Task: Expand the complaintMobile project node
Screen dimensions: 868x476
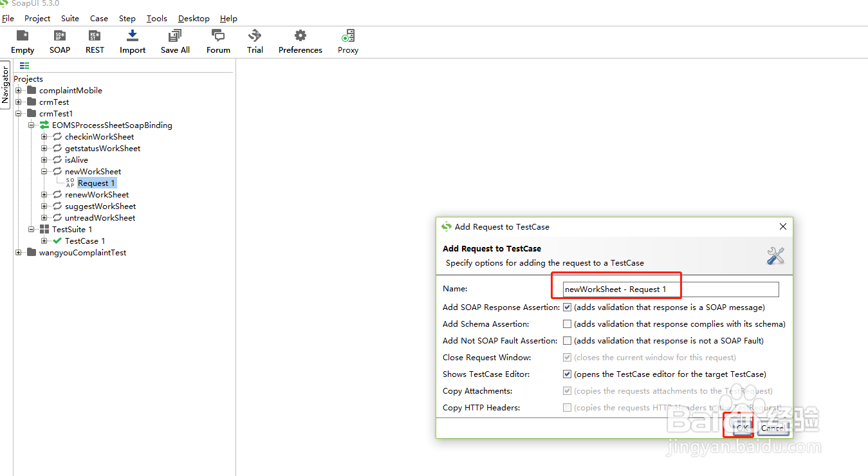Action: coord(19,90)
